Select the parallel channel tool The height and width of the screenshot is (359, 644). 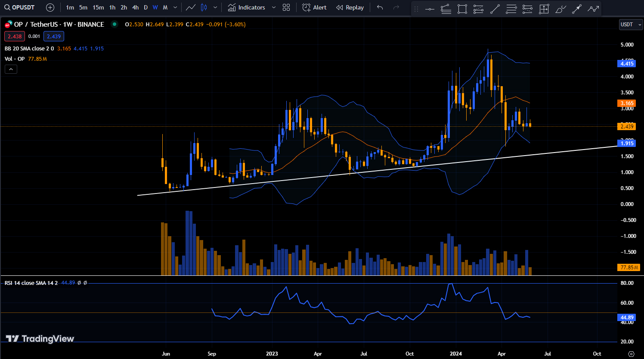[x=527, y=9]
